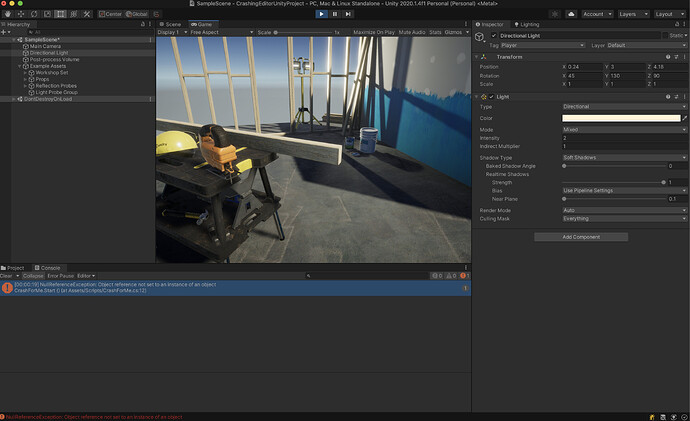The image size is (690, 421).
Task: Select the Hand tool in toolbar
Action: point(7,14)
